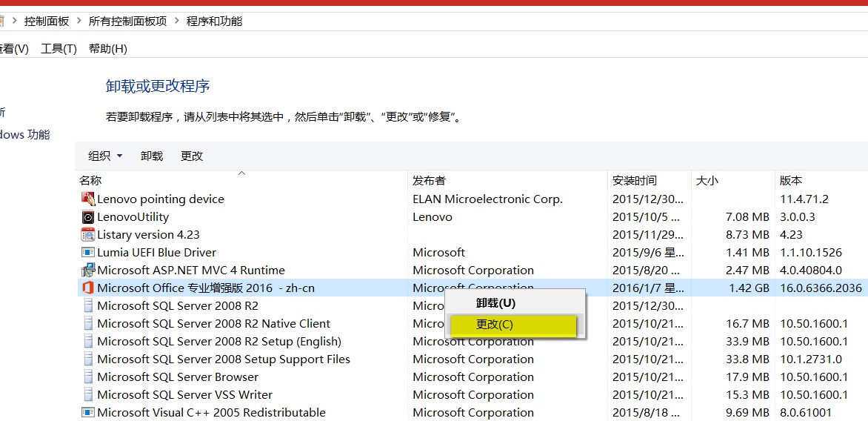Click the Lenovo publisher cell
This screenshot has height=421, width=868.
coord(433,216)
